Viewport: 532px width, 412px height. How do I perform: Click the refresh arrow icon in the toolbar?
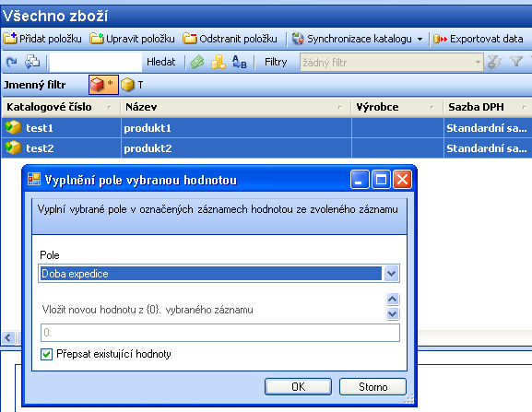pos(12,62)
